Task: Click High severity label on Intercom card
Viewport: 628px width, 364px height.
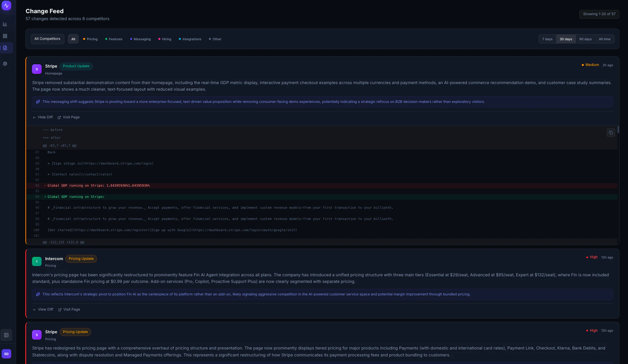Action: 592,257
